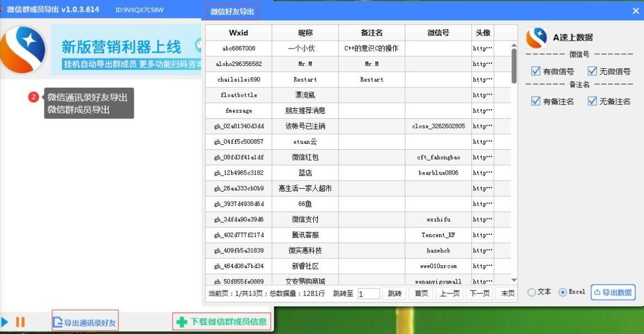Click the A速上数据 logo icon
Image resolution: width=644 pixels, height=334 pixels.
point(537,38)
